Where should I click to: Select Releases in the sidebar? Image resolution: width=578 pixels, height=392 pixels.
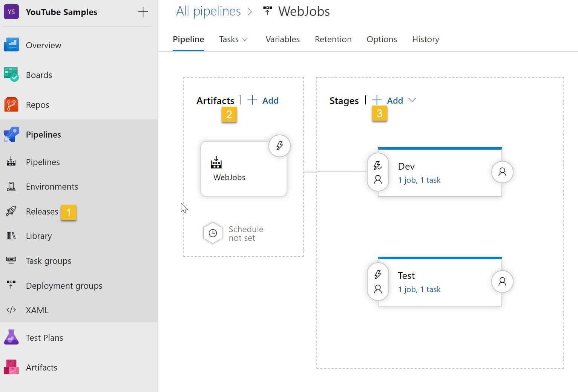click(42, 211)
